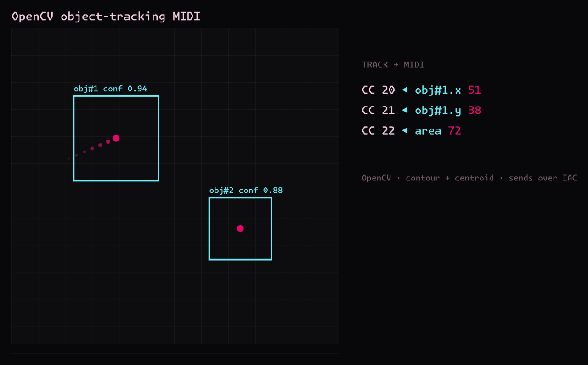Viewport: 588px width, 365px height.
Task: Click the "TRACK → MIDI" heading
Action: (x=393, y=65)
